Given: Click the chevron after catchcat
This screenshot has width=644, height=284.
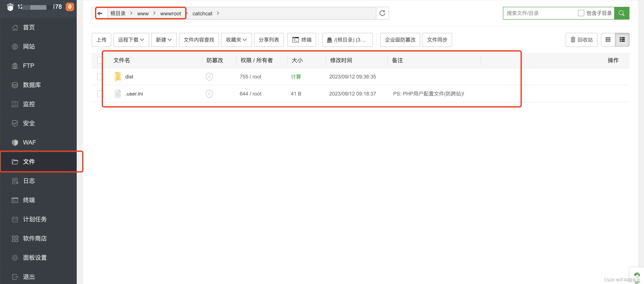Looking at the screenshot, I should coord(218,13).
